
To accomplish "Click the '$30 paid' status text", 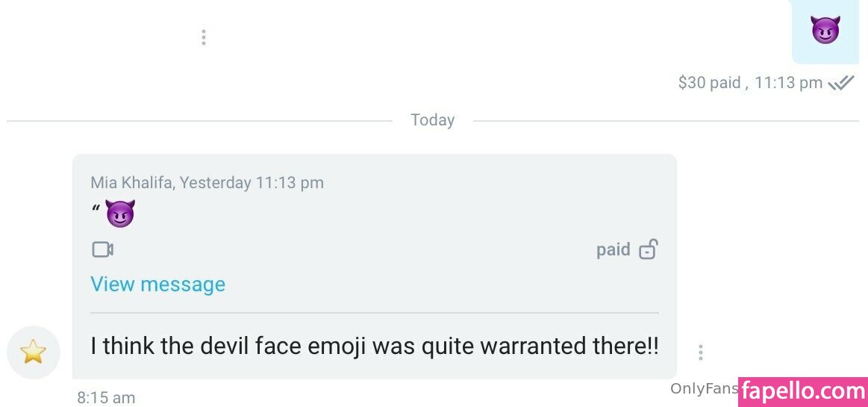I will [709, 83].
